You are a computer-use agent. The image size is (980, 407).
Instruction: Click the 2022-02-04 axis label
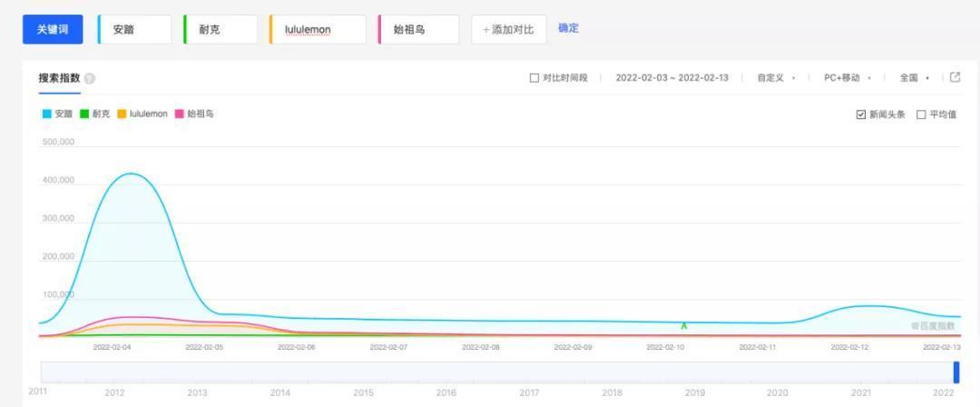point(112,346)
